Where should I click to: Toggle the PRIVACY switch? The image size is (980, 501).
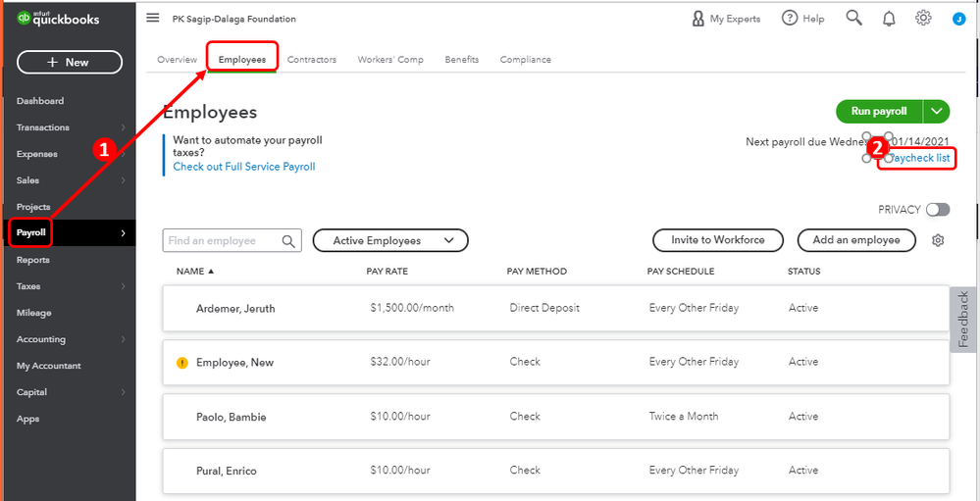[938, 210]
